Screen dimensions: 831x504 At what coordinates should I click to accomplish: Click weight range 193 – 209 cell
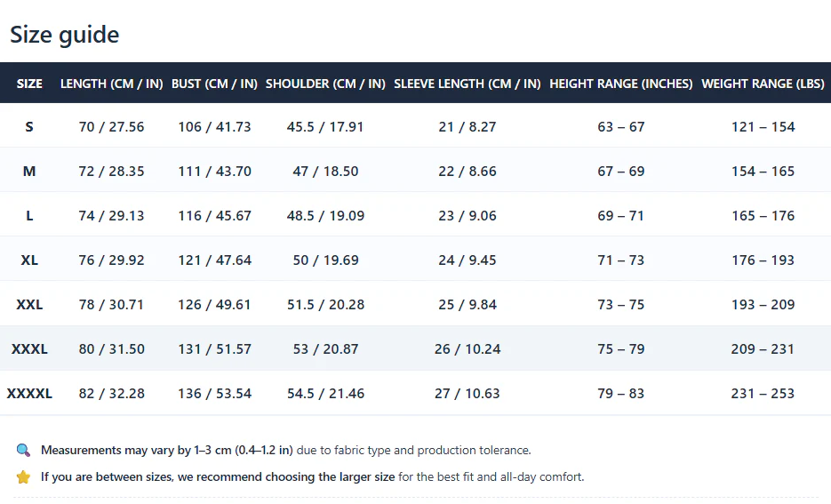763,305
